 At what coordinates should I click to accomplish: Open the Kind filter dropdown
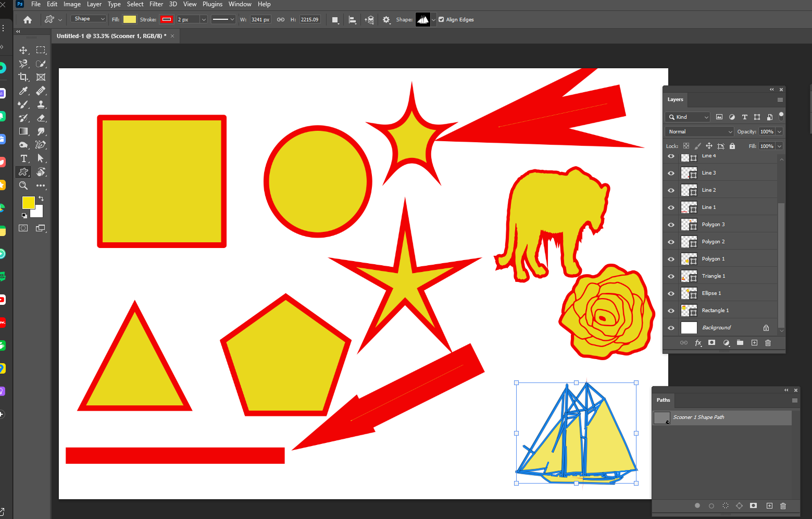coord(688,117)
